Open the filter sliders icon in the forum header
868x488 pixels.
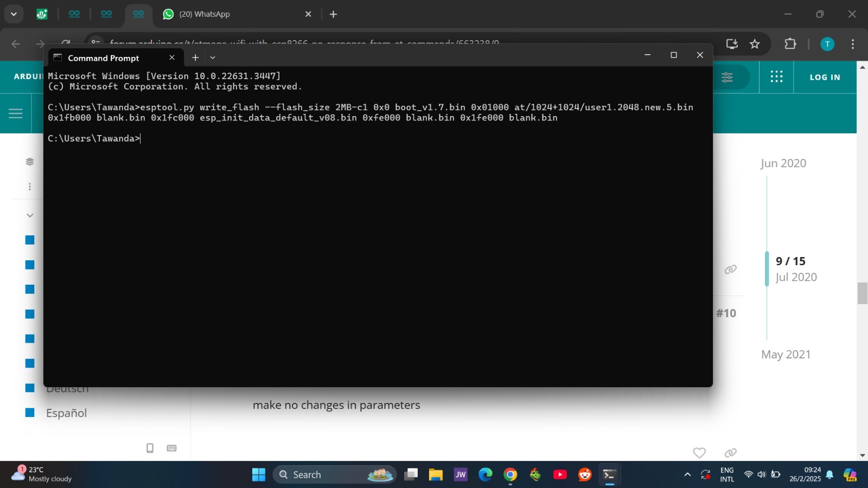coord(727,77)
